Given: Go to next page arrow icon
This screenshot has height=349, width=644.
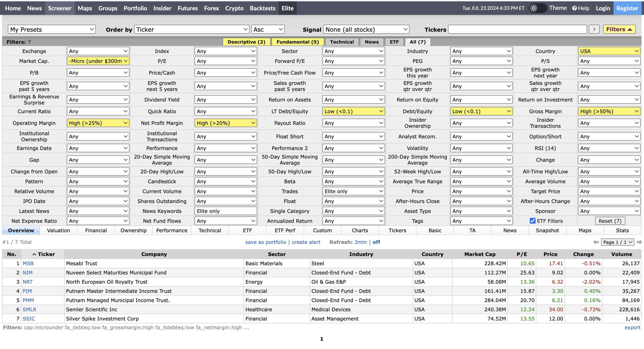Looking at the screenshot, I should pos(639,242).
